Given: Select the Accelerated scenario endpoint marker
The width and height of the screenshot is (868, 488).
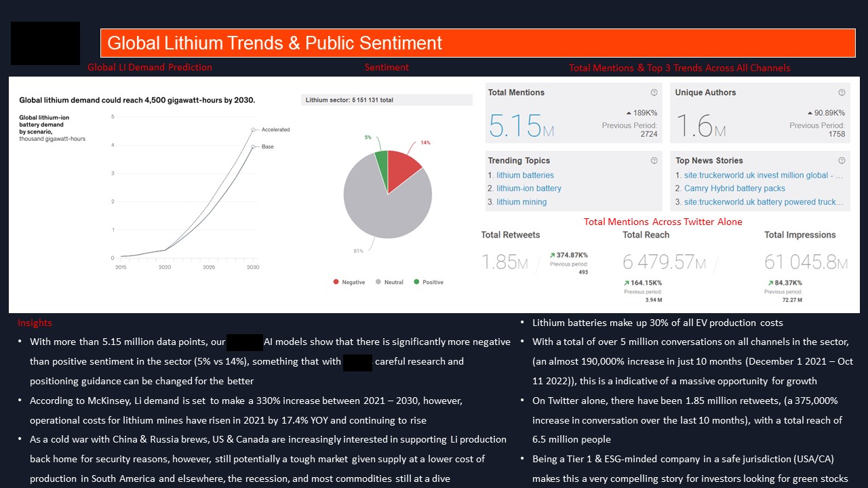Looking at the screenshot, I should [253, 129].
